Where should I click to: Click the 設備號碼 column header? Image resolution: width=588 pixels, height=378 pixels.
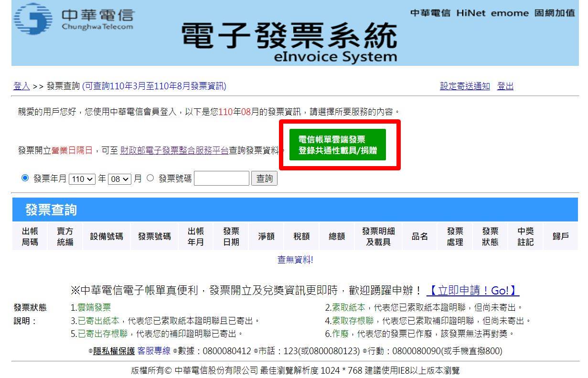(x=107, y=236)
